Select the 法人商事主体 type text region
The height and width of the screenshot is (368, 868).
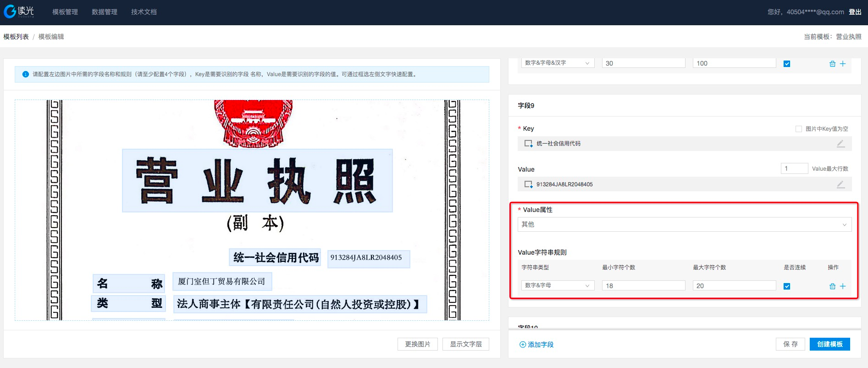pyautogui.click(x=300, y=304)
